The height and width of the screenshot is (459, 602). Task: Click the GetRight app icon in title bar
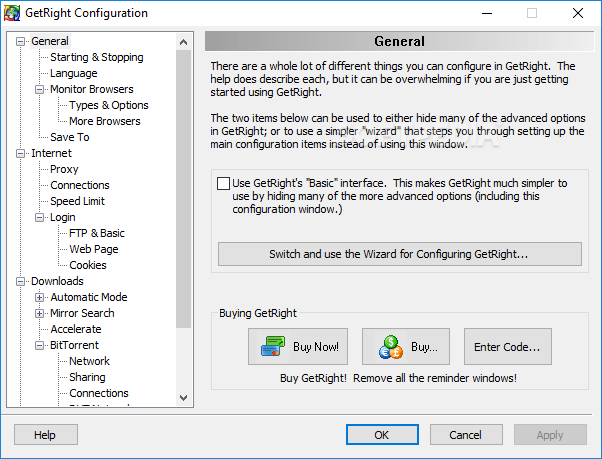point(12,13)
